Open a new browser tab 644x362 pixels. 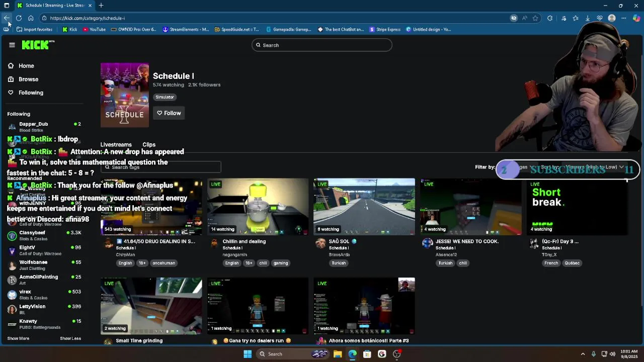pos(101,6)
